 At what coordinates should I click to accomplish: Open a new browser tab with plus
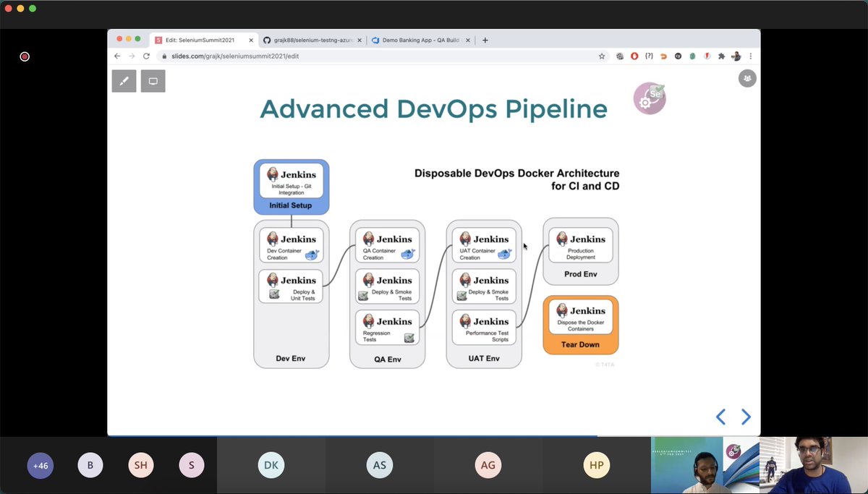pyautogui.click(x=485, y=40)
